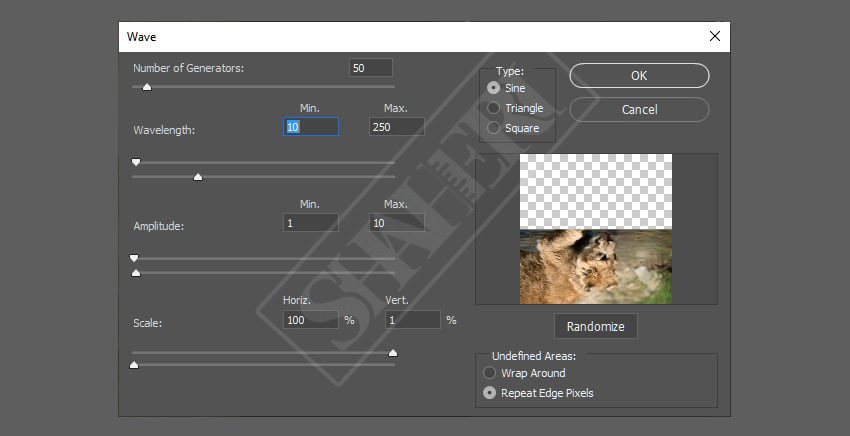850x436 pixels.
Task: Click the Wavelength Max. slider handle
Action: (x=198, y=177)
